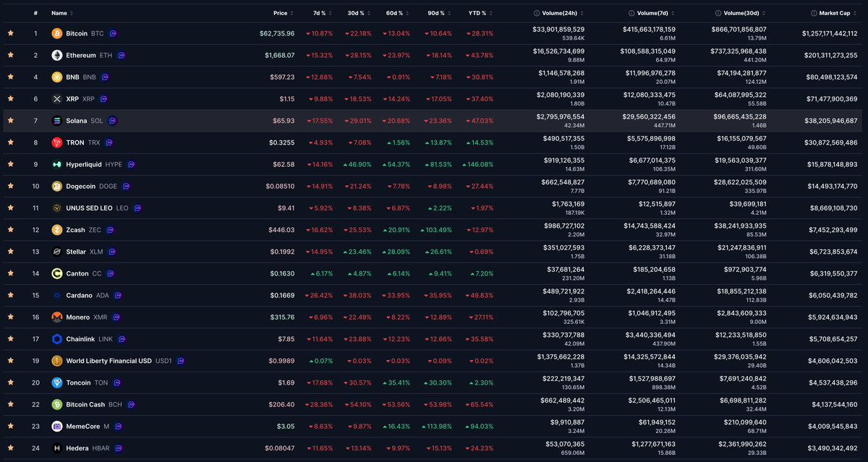Toggle the watchlist star for Ethereum

click(11, 55)
